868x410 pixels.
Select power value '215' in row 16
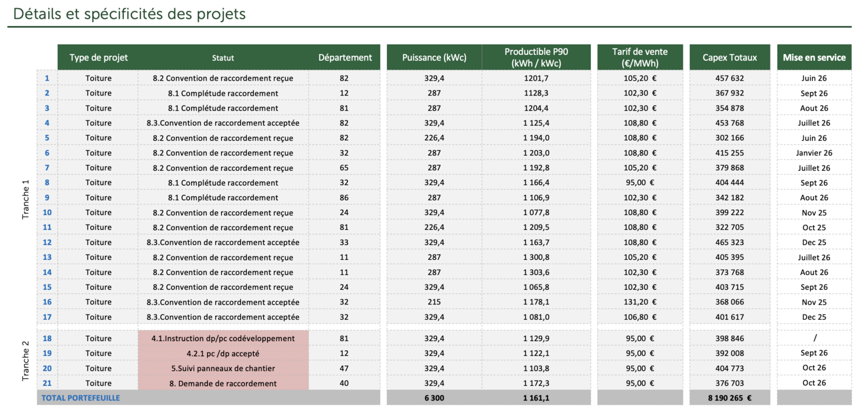(x=434, y=302)
